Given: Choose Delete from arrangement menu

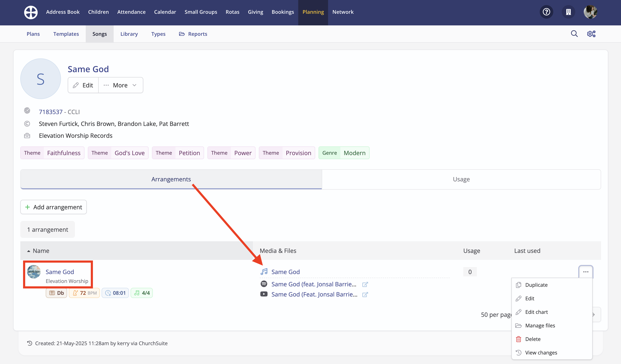Looking at the screenshot, I should 552,339.
